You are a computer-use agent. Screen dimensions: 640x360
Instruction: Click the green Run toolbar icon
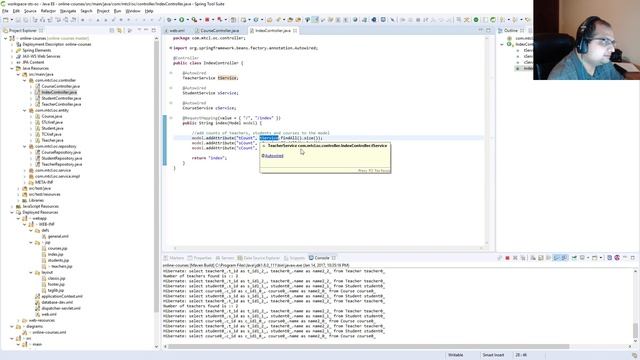182,20
